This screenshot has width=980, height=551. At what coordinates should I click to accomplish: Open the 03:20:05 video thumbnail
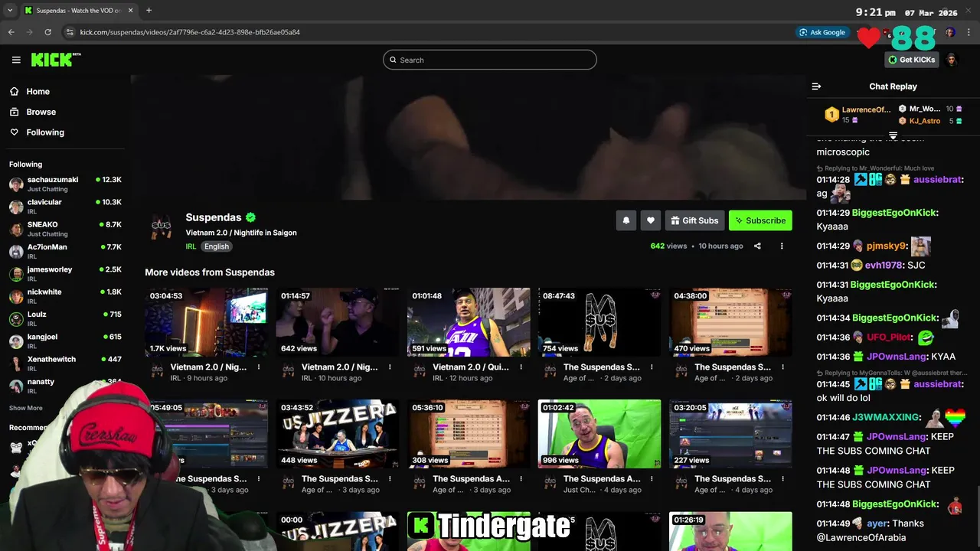coord(730,434)
